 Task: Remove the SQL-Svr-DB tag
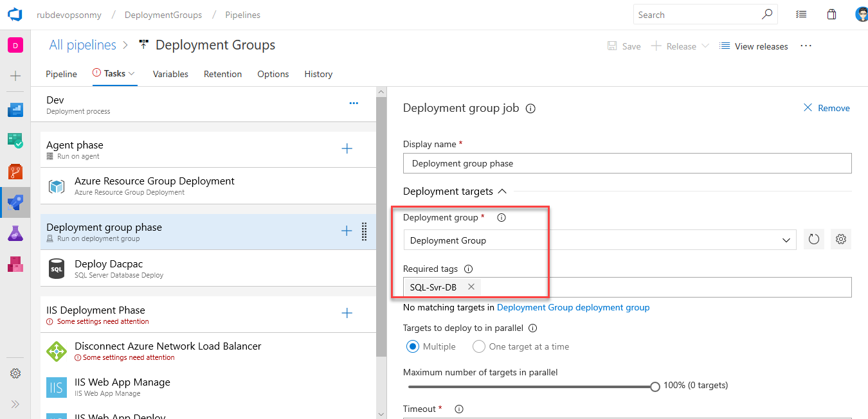pos(471,287)
